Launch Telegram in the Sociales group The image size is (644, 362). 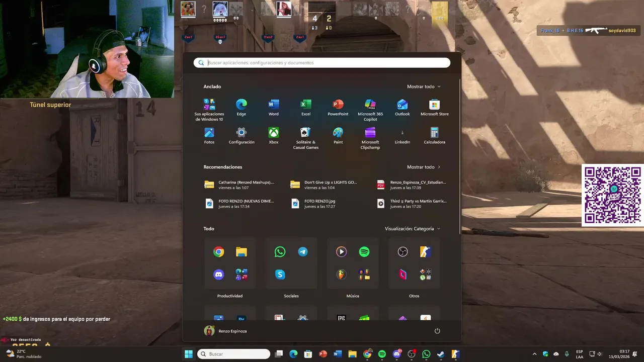[x=303, y=252]
